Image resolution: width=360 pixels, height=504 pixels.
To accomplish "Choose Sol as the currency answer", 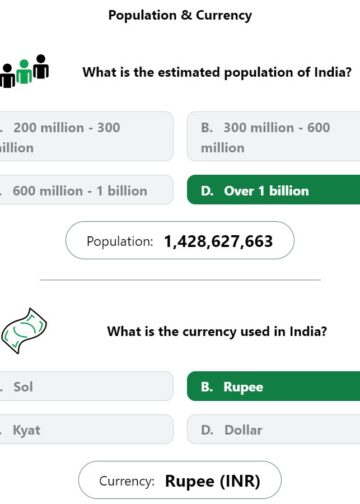I will click(86, 386).
